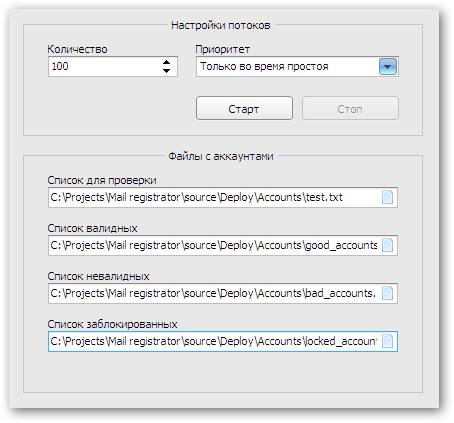Increase Количество with up arrow
Screen dimensions: 454x423
pos(166,62)
